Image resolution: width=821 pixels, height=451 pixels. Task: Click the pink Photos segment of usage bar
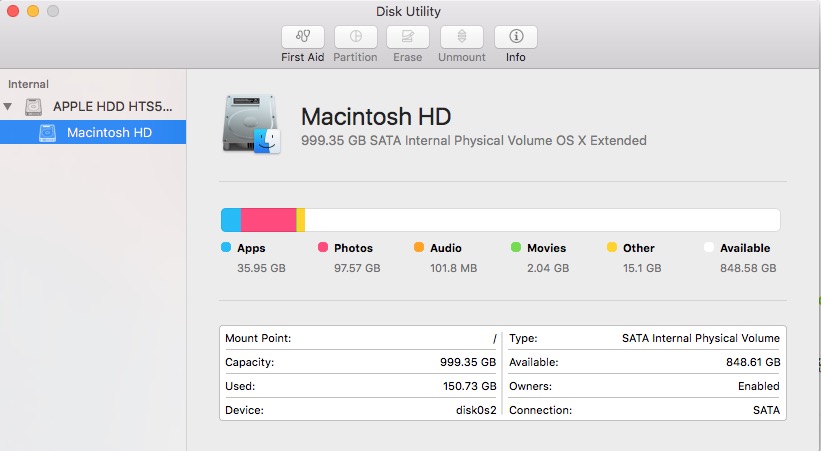pyautogui.click(x=269, y=220)
